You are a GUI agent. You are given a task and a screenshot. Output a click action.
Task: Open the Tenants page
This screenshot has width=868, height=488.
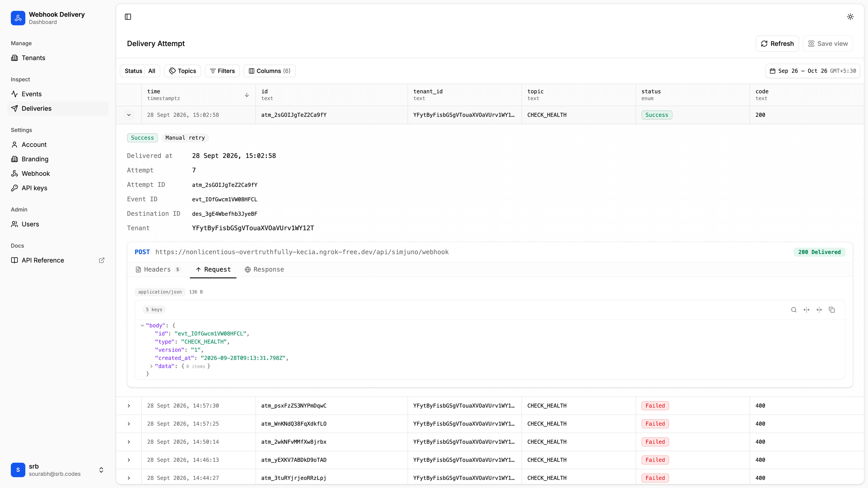[x=58, y=58]
